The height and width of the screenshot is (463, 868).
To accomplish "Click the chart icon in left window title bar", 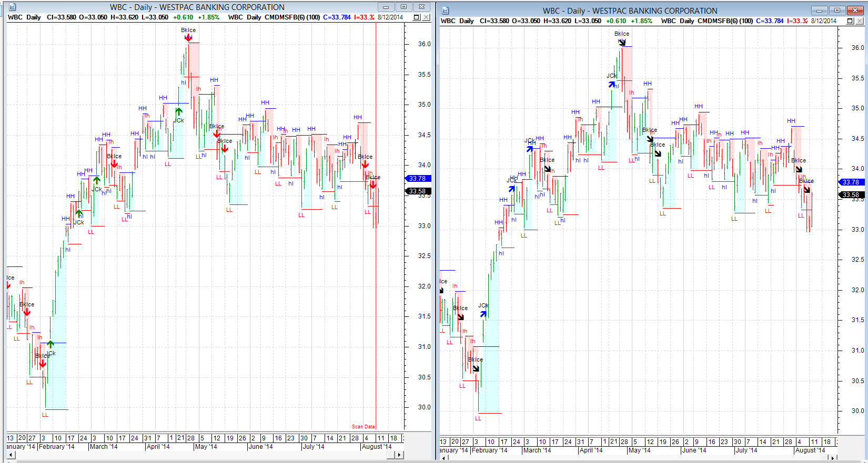I will pyautogui.click(x=12, y=7).
